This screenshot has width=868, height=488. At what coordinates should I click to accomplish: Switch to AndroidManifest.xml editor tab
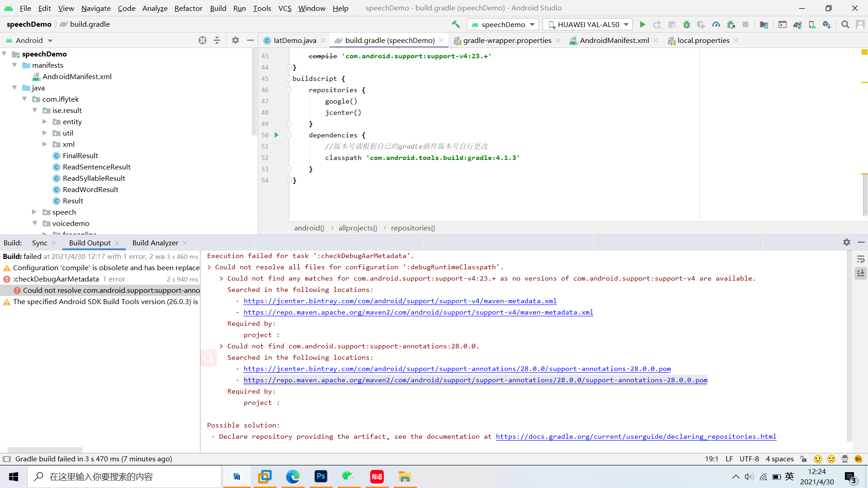point(614,41)
